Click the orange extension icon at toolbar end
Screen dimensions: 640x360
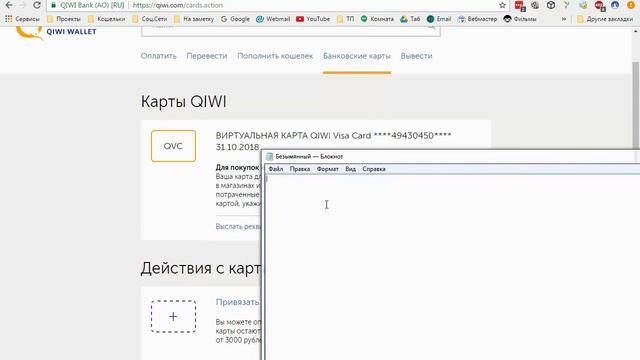point(631,5)
